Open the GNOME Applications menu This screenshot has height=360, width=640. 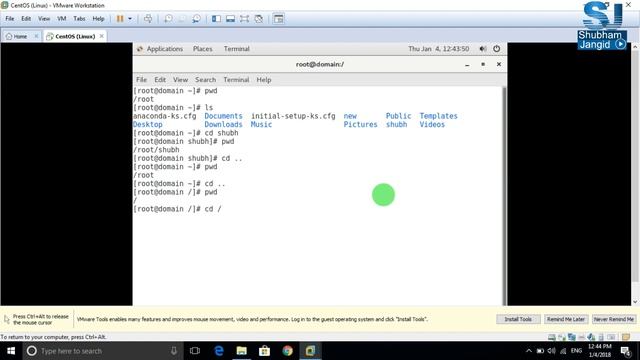[164, 49]
